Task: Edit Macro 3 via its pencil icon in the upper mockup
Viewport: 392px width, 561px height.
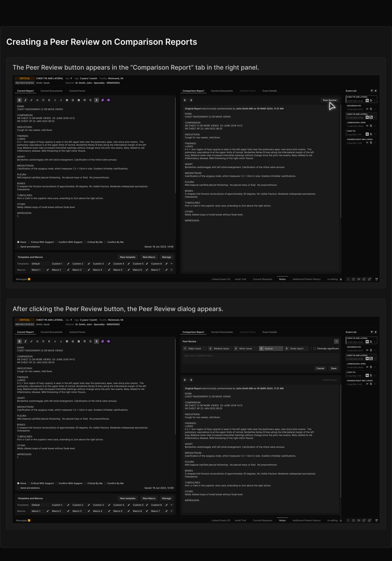Action: click(x=89, y=270)
